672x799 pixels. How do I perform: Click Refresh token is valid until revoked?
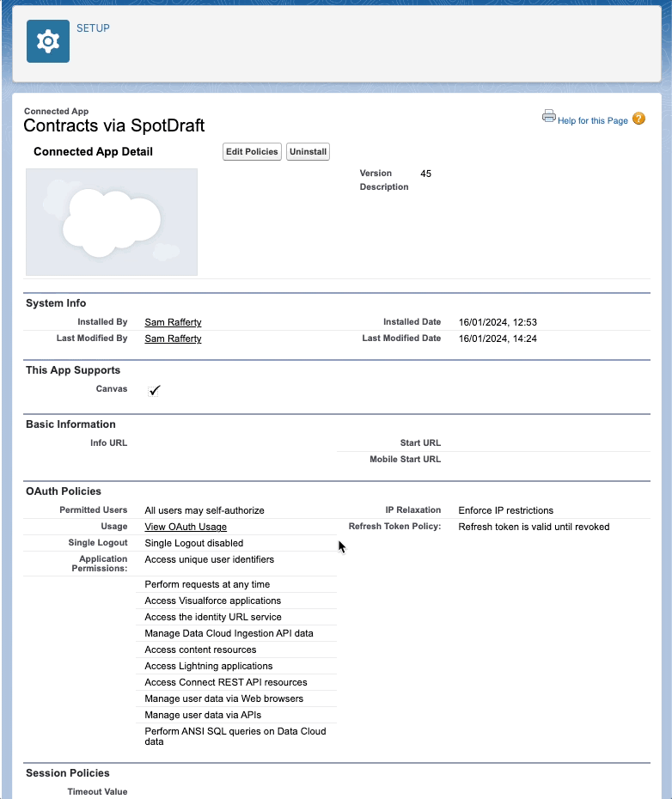[534, 527]
